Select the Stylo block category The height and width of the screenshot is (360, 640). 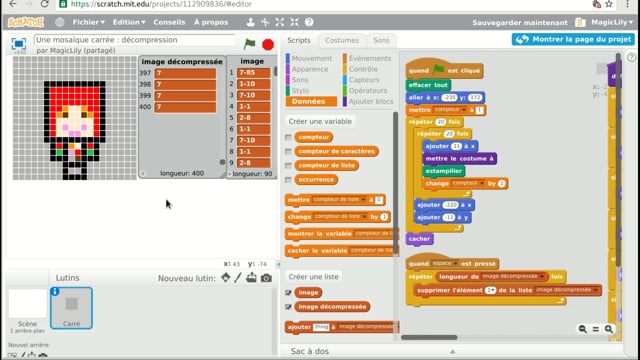pyautogui.click(x=300, y=91)
